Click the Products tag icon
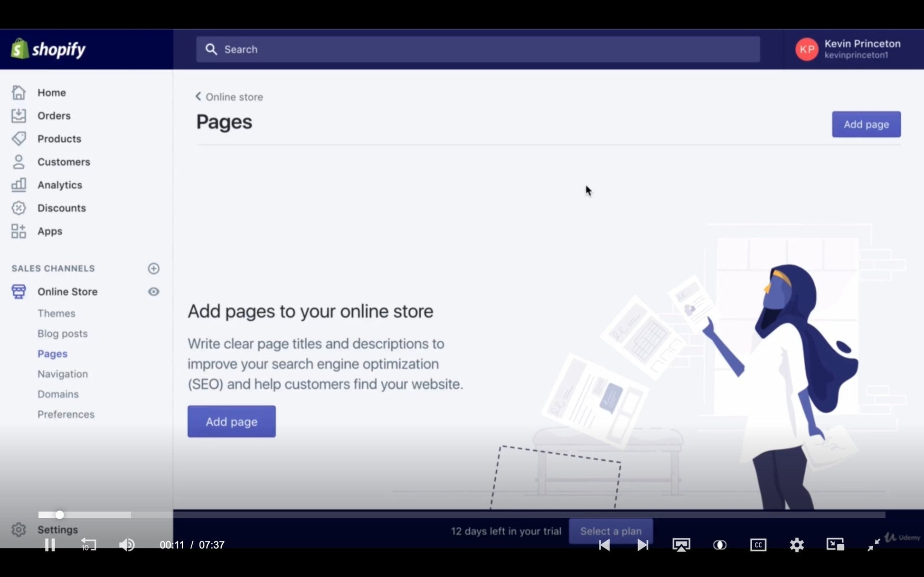The width and height of the screenshot is (924, 577). pos(19,139)
